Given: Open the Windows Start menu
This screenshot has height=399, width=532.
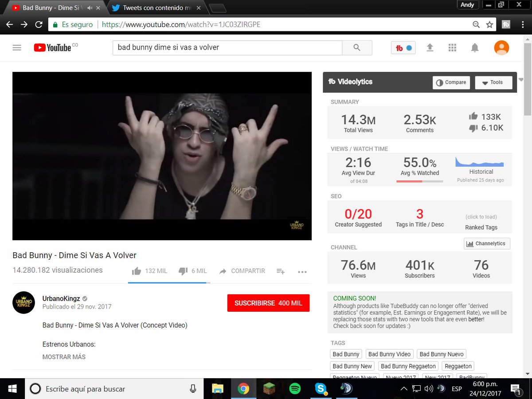Looking at the screenshot, I should pyautogui.click(x=12, y=389).
